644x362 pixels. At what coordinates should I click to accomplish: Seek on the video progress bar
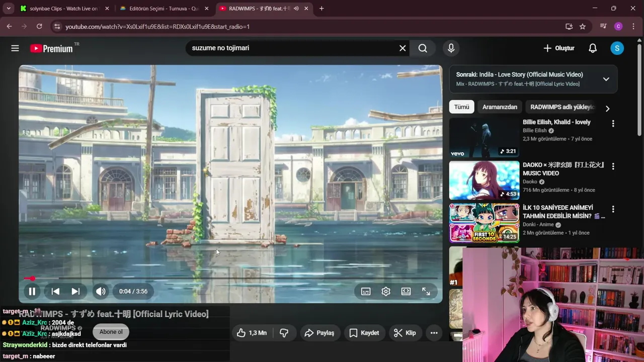click(x=230, y=278)
